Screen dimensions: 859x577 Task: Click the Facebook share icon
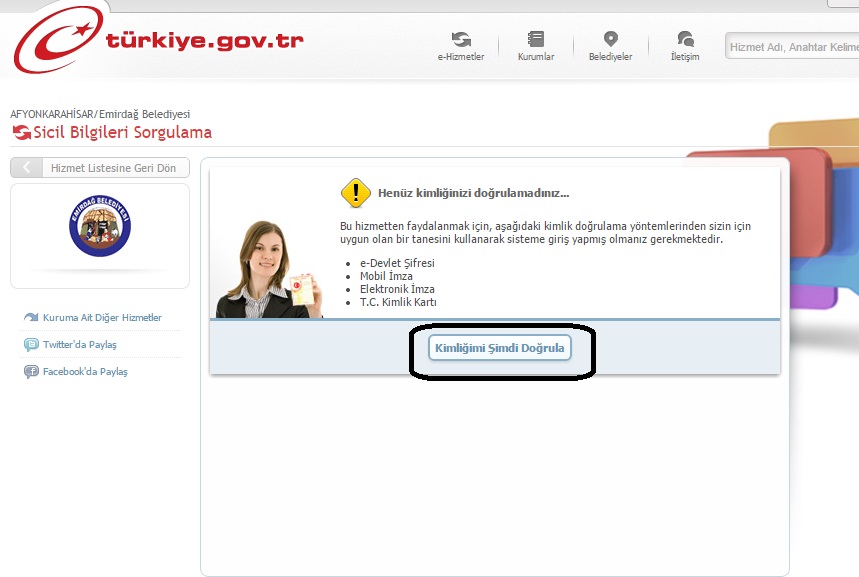(x=31, y=372)
